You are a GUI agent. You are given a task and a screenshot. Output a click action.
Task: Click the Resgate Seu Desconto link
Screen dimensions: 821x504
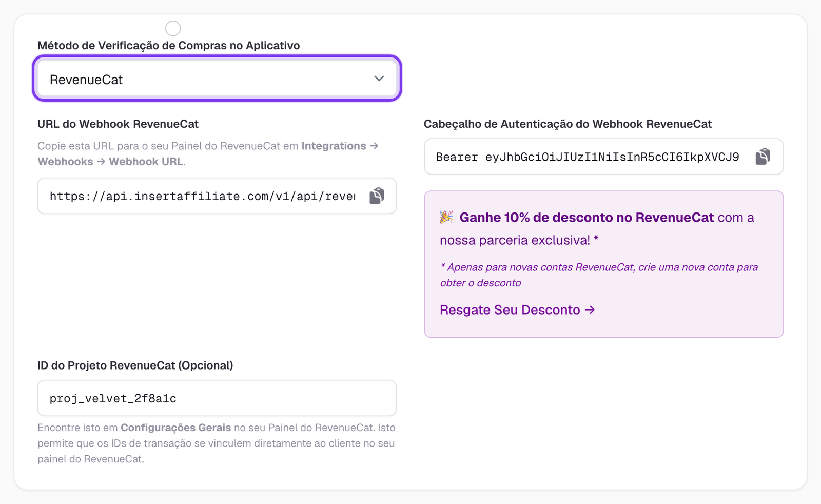pos(517,310)
